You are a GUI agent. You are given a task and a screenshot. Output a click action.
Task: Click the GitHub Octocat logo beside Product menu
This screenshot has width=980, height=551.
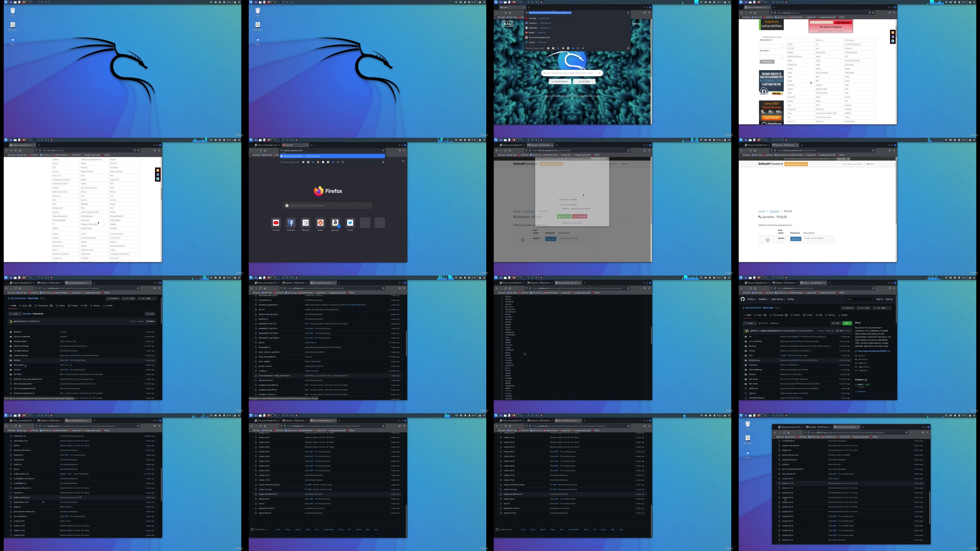coord(743,299)
